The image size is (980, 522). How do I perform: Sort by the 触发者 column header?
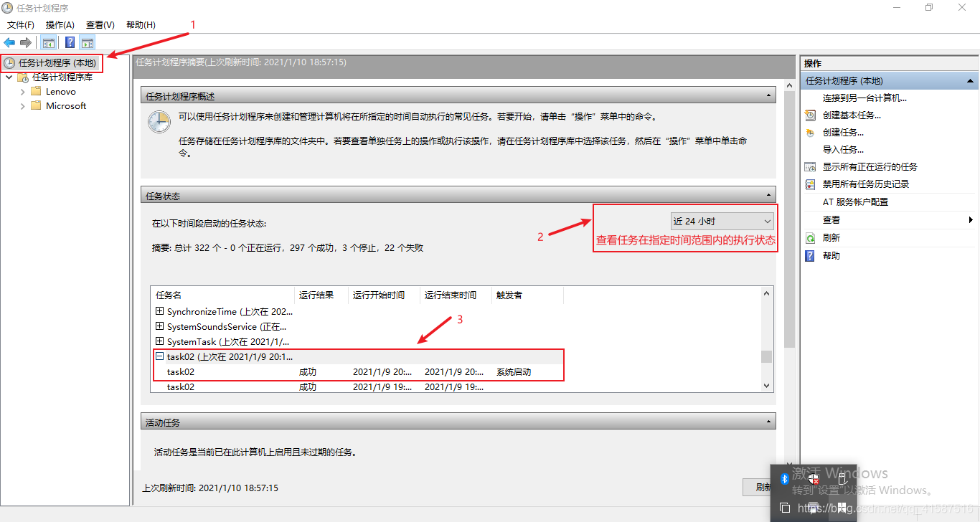click(x=527, y=295)
